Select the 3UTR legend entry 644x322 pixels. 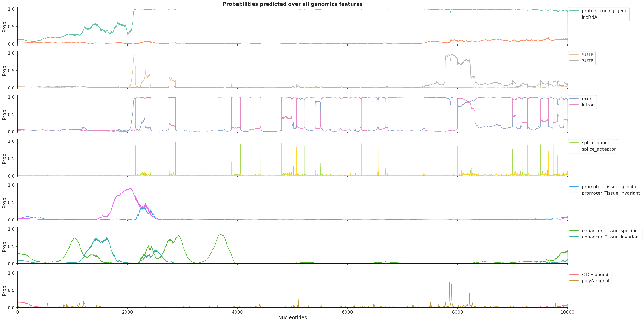pos(588,61)
